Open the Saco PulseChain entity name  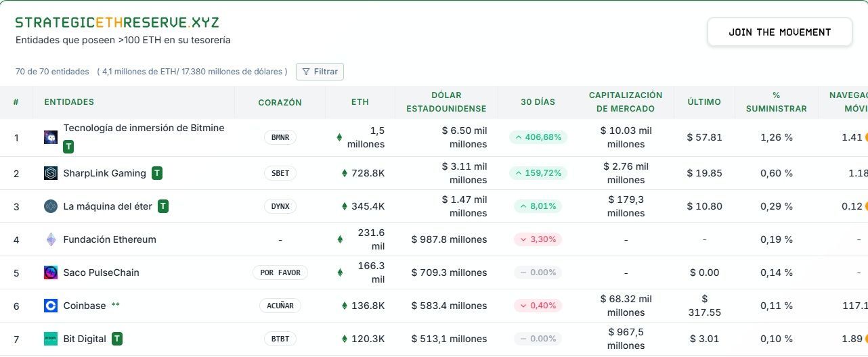(x=101, y=272)
